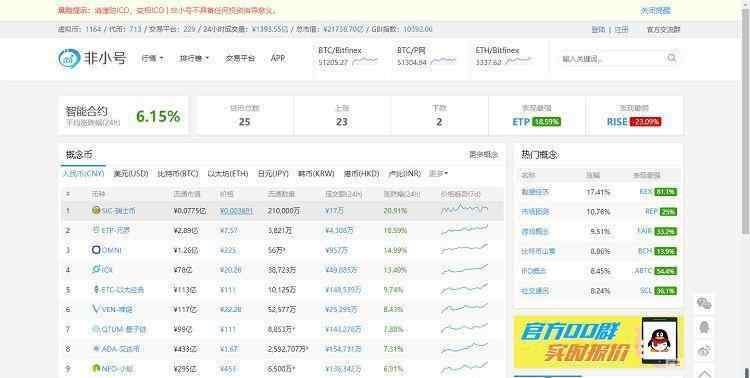Click the ICX coin icon in row 4
The image size is (750, 378).
(x=96, y=269)
